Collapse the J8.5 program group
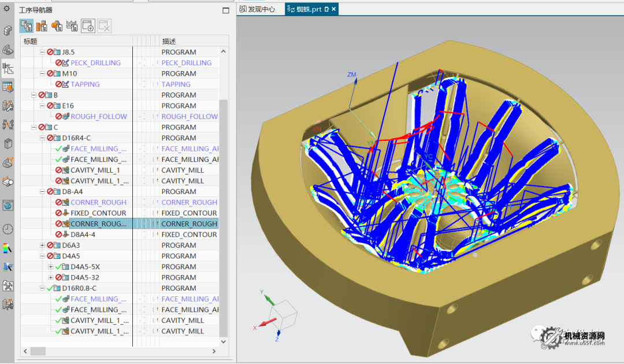 click(x=42, y=52)
